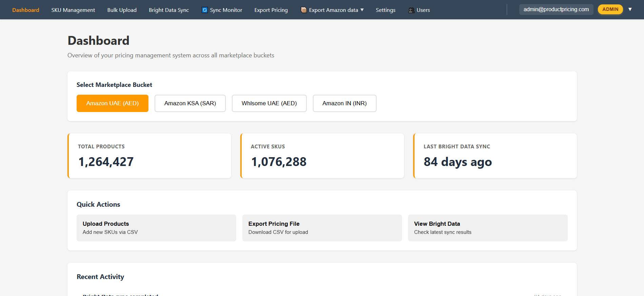
Task: Open the Dashboard nav item
Action: click(26, 10)
